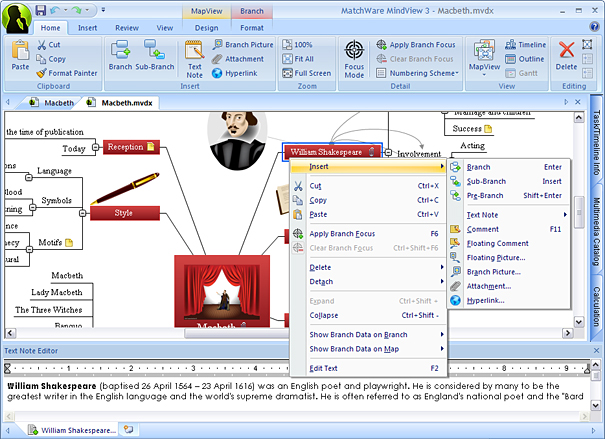Open the Numbering Scheme dropdown
The image size is (605, 439).
click(x=418, y=73)
